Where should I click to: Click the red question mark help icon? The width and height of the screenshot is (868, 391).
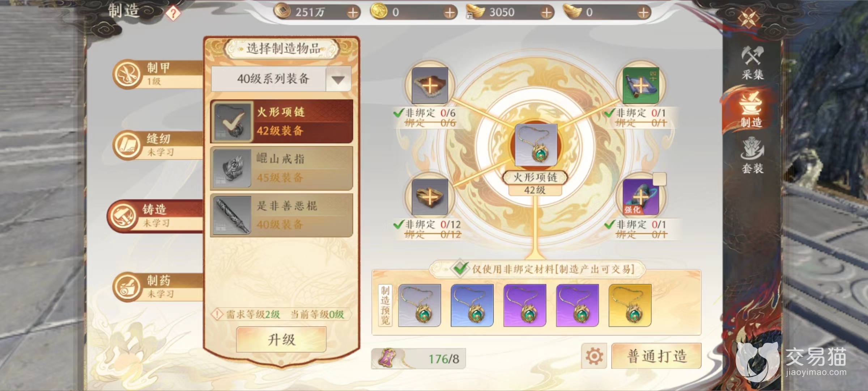(173, 14)
